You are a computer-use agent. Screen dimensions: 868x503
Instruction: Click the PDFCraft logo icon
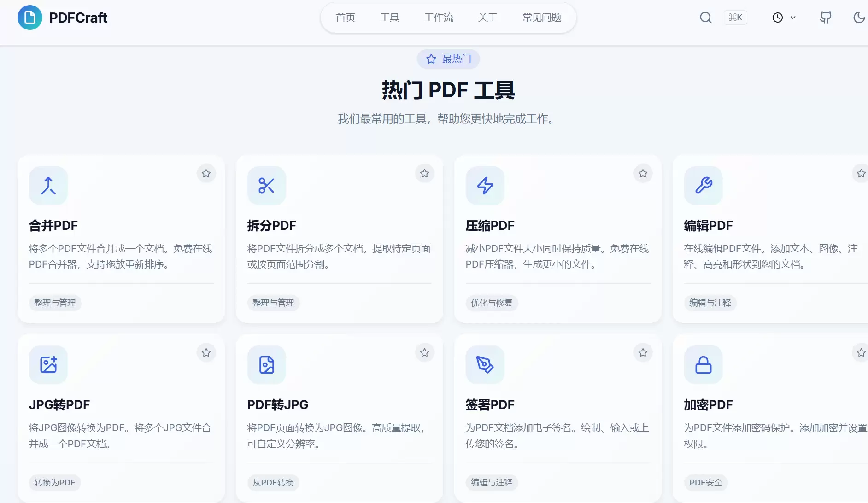[30, 18]
